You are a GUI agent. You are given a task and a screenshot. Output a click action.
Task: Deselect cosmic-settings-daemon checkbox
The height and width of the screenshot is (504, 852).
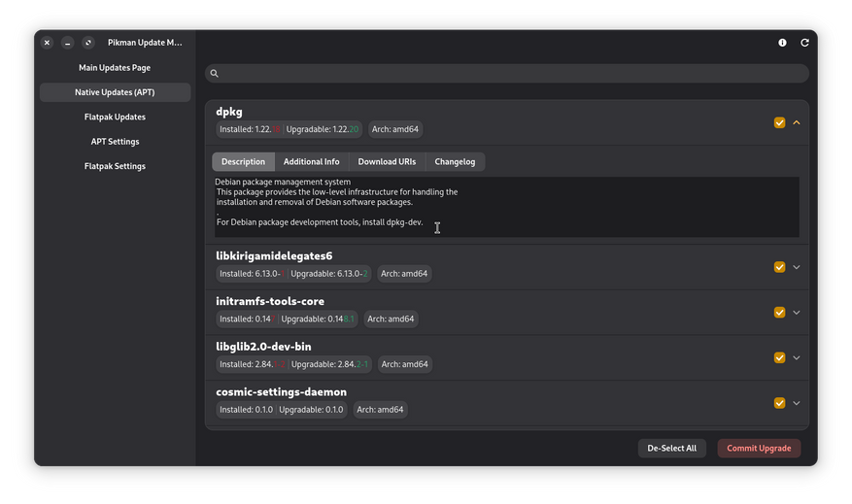coord(779,403)
